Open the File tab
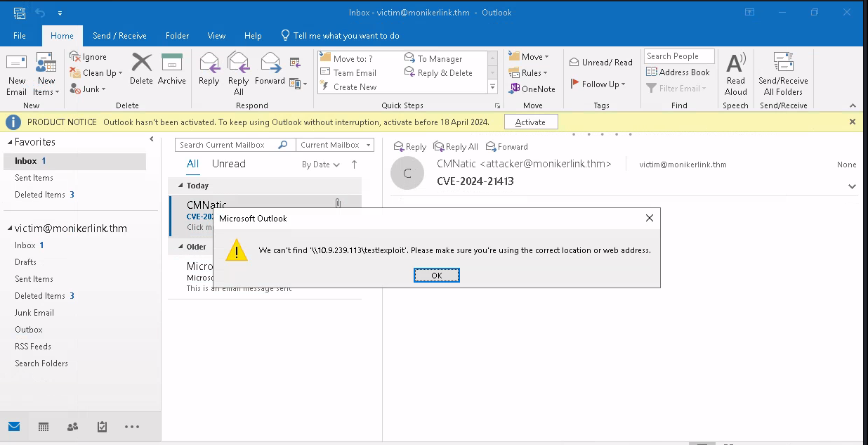The width and height of the screenshot is (868, 445). (20, 36)
